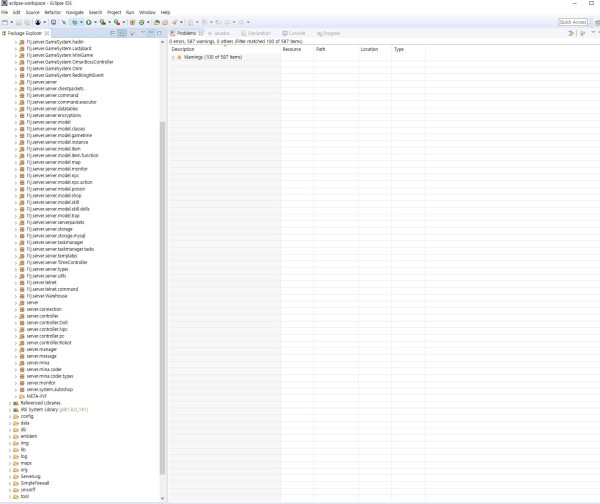The width and height of the screenshot is (600, 504).
Task: Open the Source menu
Action: (33, 12)
